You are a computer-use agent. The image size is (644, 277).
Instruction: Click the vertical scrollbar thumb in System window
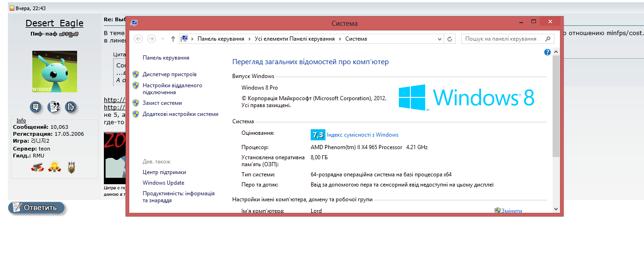click(556, 106)
